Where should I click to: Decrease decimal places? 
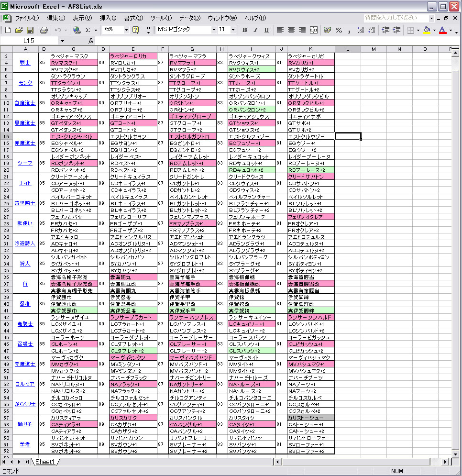pos(372,30)
